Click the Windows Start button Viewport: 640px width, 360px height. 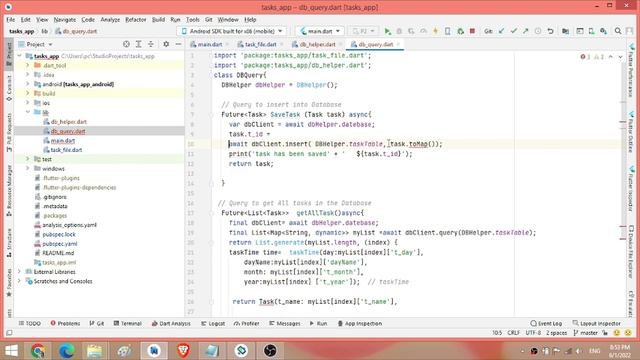[11, 351]
